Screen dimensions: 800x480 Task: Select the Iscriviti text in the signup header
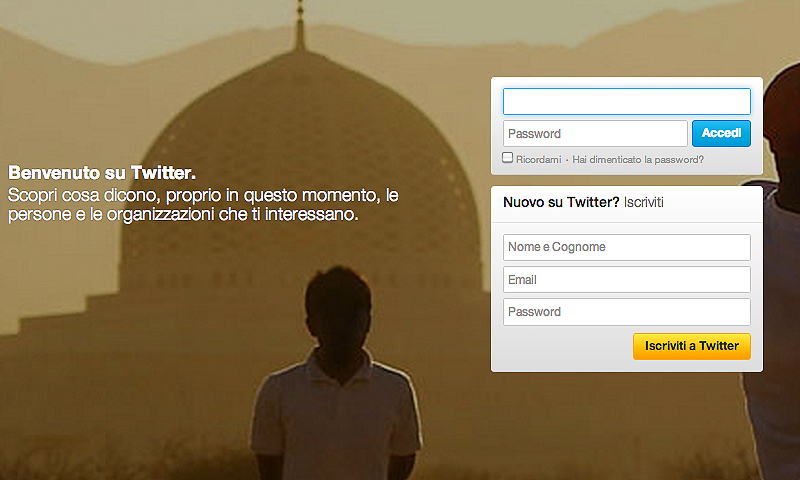click(643, 202)
